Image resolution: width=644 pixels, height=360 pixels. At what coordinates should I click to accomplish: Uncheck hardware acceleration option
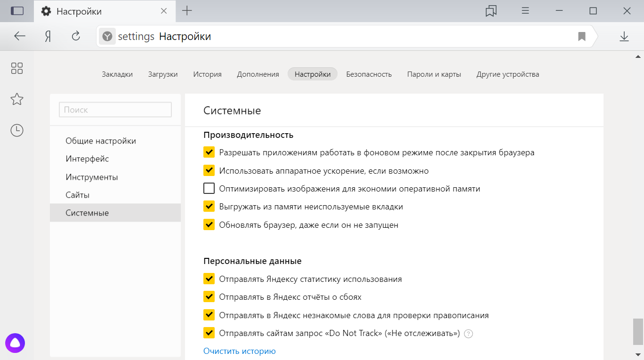(209, 170)
